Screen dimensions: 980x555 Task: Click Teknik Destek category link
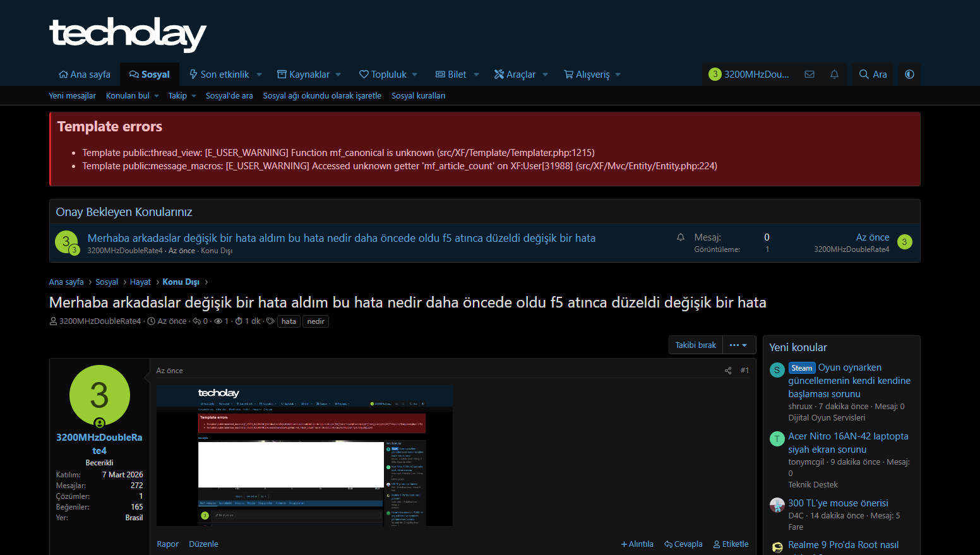click(x=813, y=485)
